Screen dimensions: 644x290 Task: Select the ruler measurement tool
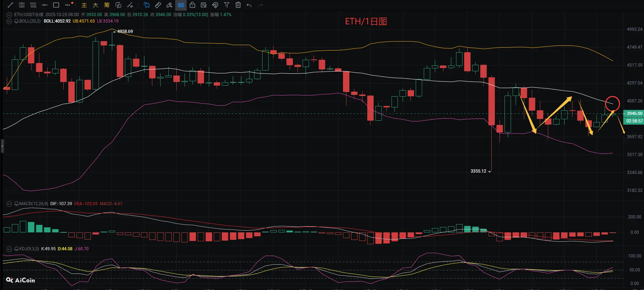coord(158,5)
